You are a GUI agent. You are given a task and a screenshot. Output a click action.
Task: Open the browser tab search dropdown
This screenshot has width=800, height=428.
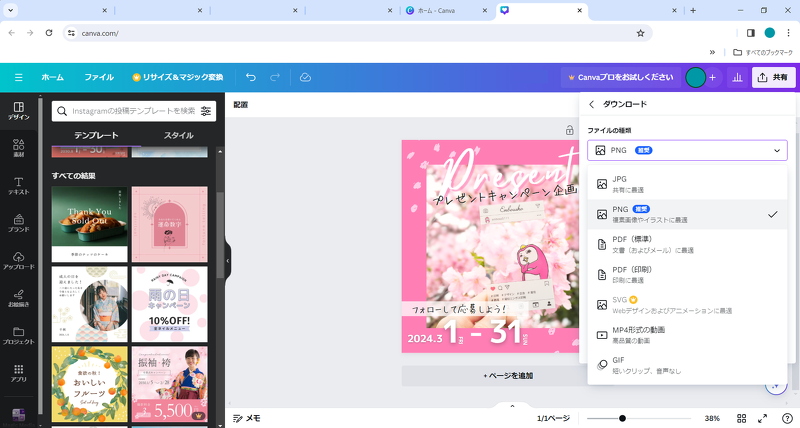[10, 10]
